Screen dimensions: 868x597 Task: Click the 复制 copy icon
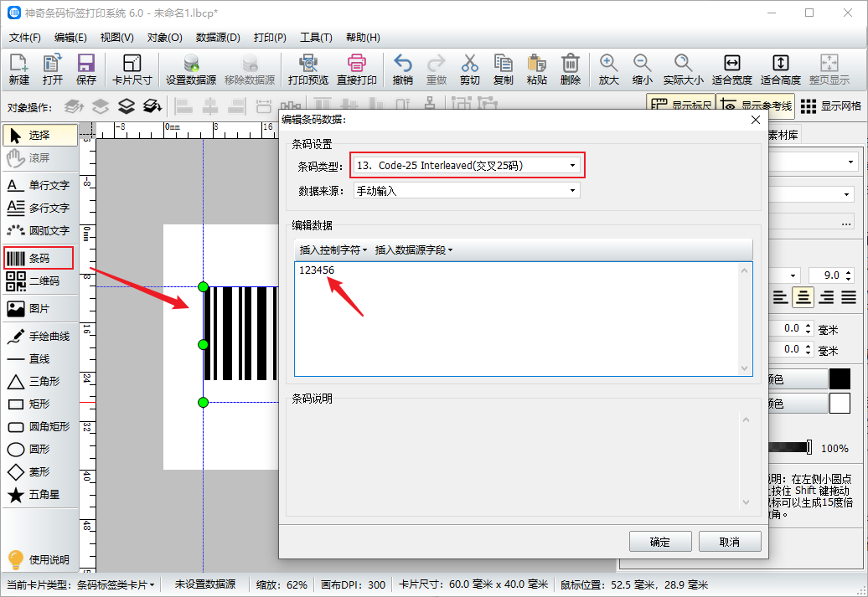[x=504, y=69]
